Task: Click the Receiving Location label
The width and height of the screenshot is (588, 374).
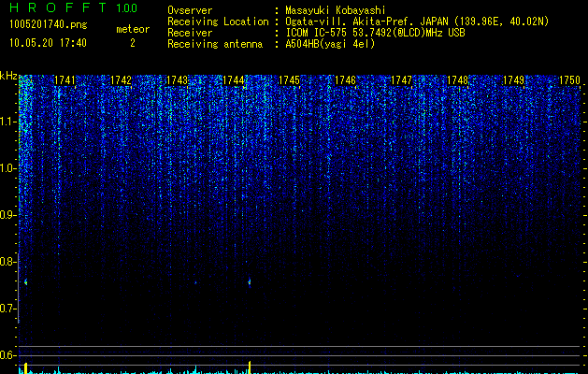Action: coord(218,22)
